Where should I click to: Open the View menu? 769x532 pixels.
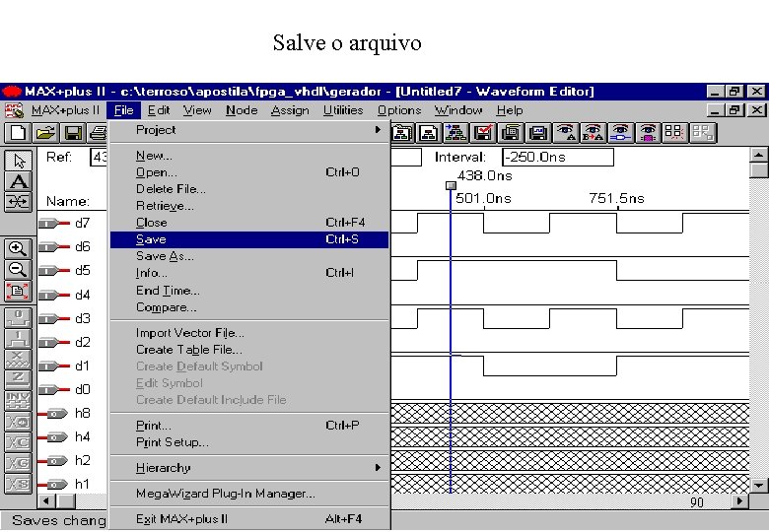click(x=197, y=110)
